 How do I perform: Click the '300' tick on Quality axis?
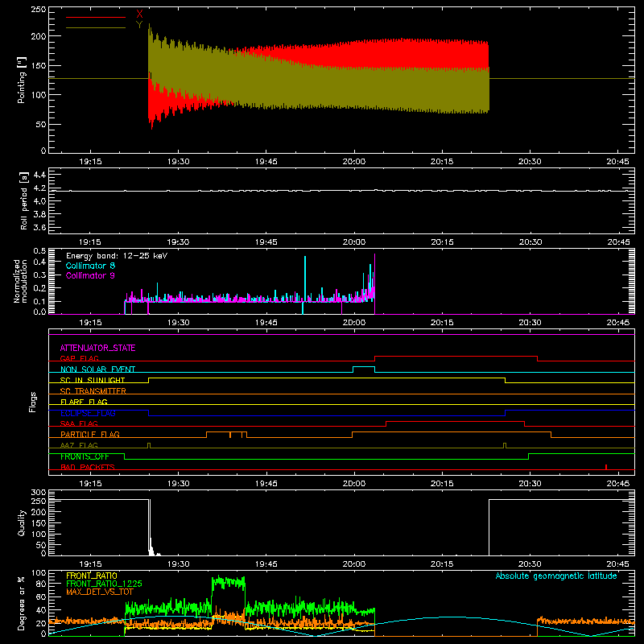pyautogui.click(x=38, y=493)
